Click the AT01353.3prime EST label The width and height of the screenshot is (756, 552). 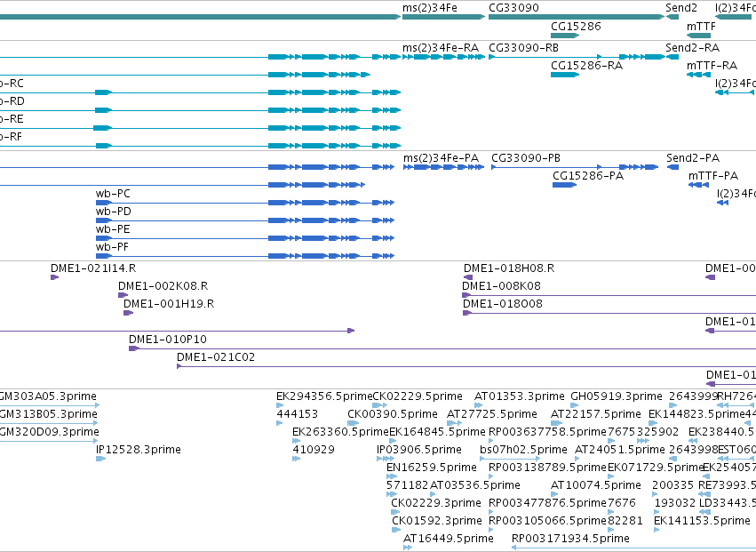(x=520, y=397)
